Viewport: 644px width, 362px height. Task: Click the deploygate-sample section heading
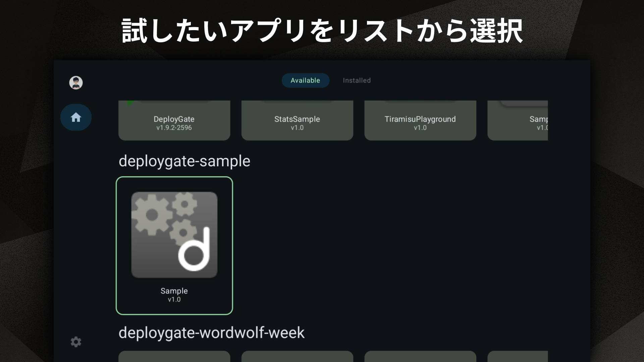pos(184,161)
